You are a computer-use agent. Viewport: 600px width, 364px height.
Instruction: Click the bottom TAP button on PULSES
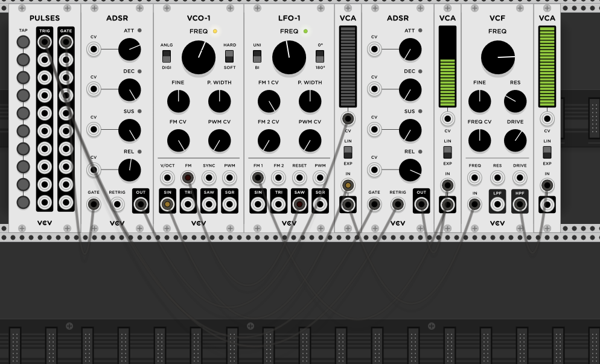point(24,202)
